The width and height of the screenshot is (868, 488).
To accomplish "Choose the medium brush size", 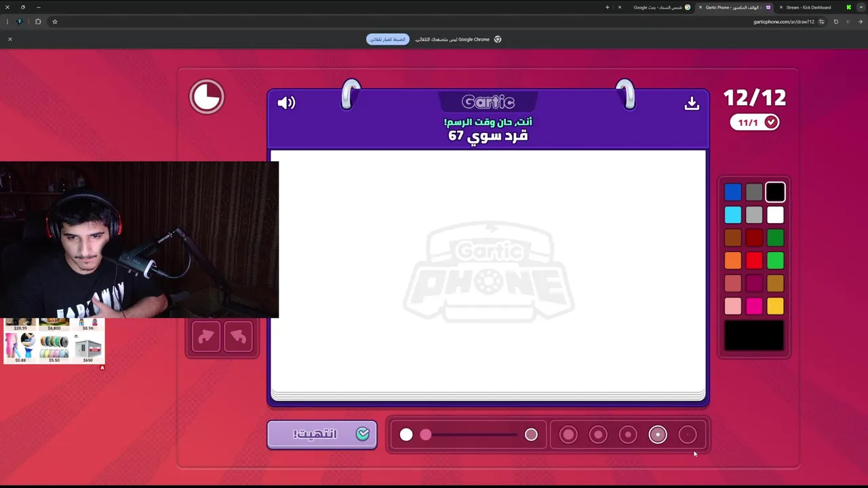I will click(628, 434).
